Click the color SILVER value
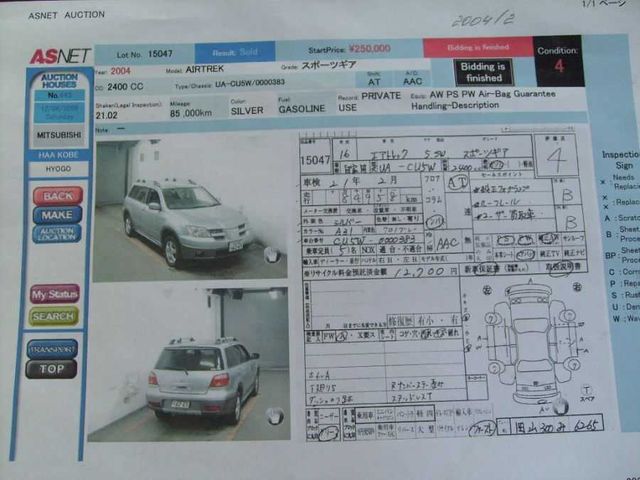 (247, 111)
